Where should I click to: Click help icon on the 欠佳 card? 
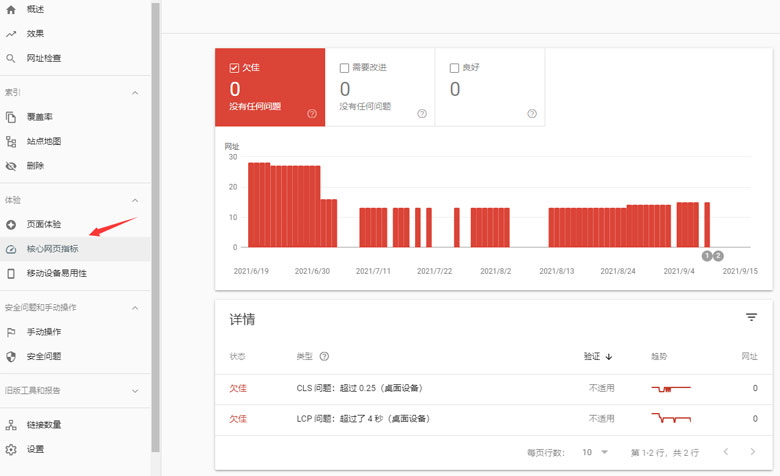pos(312,114)
